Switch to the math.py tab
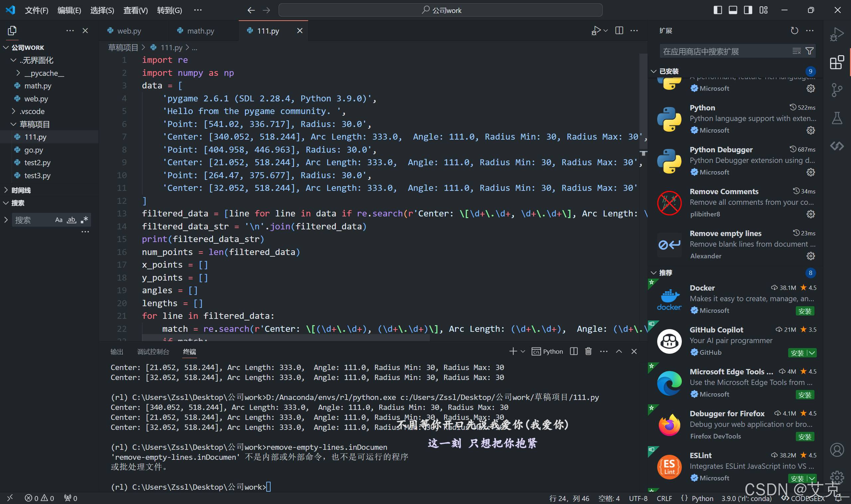Screen dimensions: 851x504 coord(200,31)
